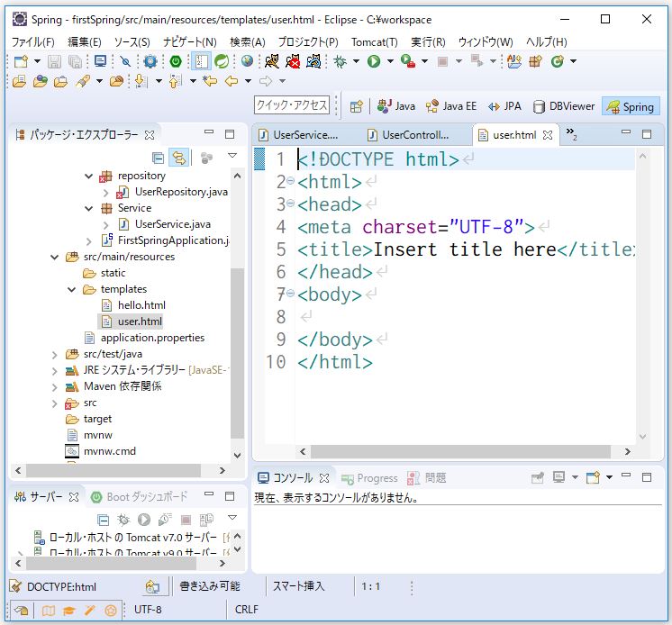Click the New wizard toolbar icon
Screen dimensions: 672x625
(x=21, y=61)
